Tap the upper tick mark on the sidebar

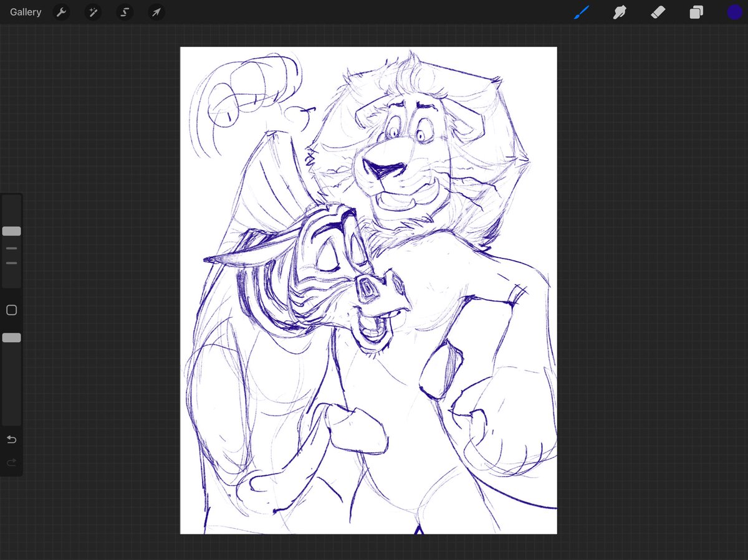point(11,248)
